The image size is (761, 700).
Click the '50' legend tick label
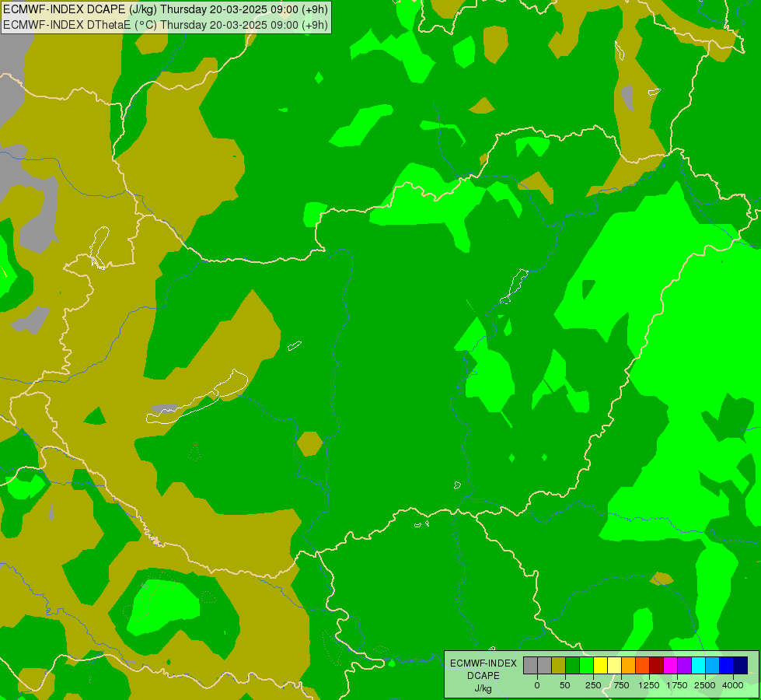point(565,685)
